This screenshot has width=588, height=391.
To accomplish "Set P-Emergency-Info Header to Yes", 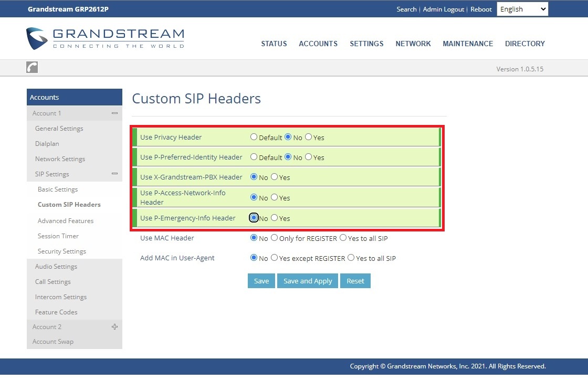I will 275,218.
